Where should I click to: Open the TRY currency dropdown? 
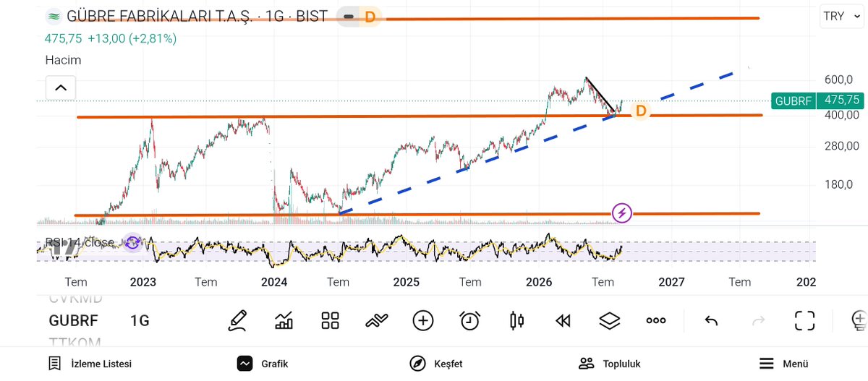[x=841, y=16]
